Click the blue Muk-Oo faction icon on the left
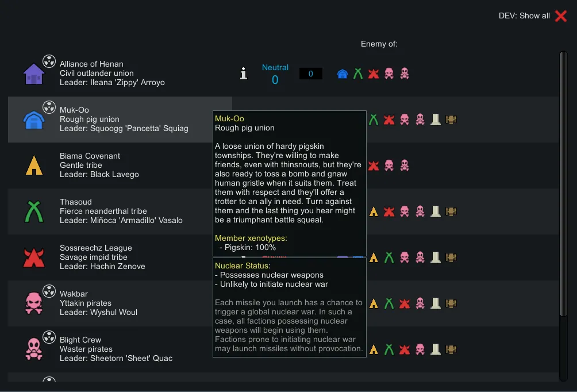The width and height of the screenshot is (577, 392). [33, 120]
